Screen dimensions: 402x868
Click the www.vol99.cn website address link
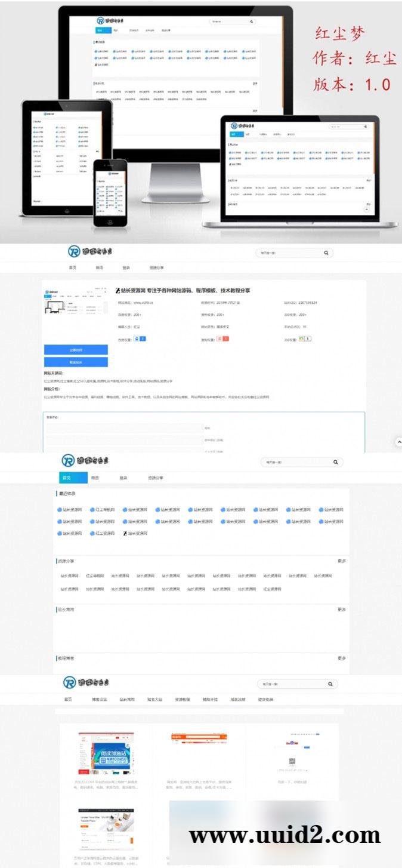click(143, 303)
